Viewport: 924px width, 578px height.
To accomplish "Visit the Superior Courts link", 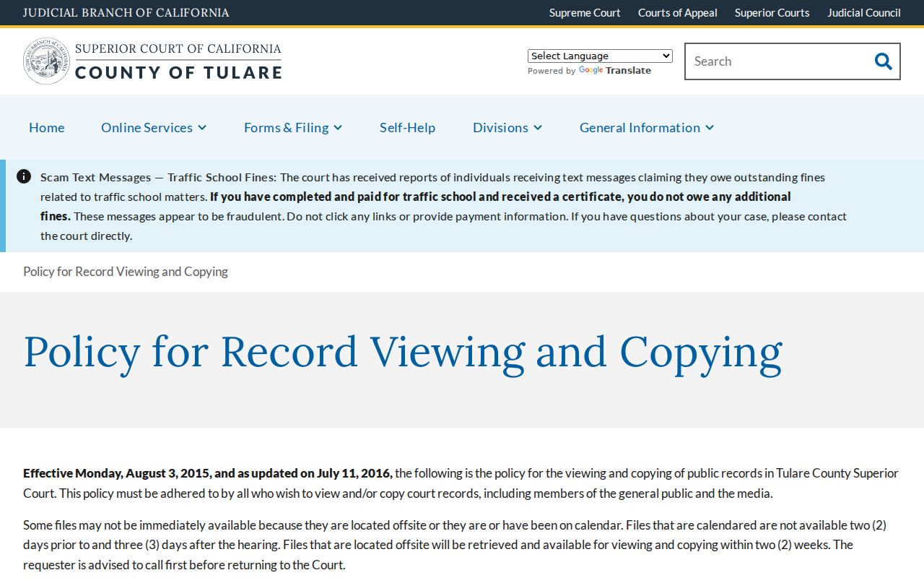I will click(x=772, y=12).
